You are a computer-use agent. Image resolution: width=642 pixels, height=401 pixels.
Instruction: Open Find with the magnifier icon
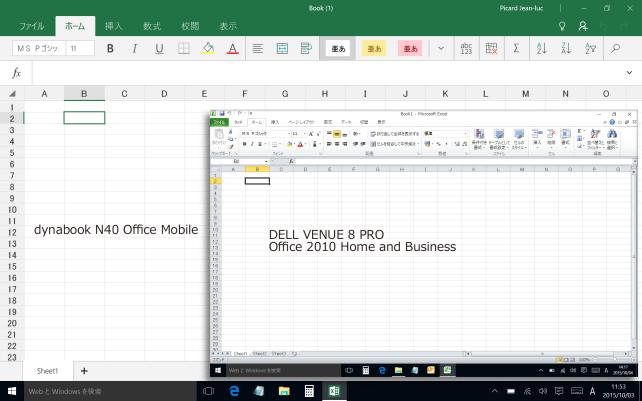tap(615, 48)
